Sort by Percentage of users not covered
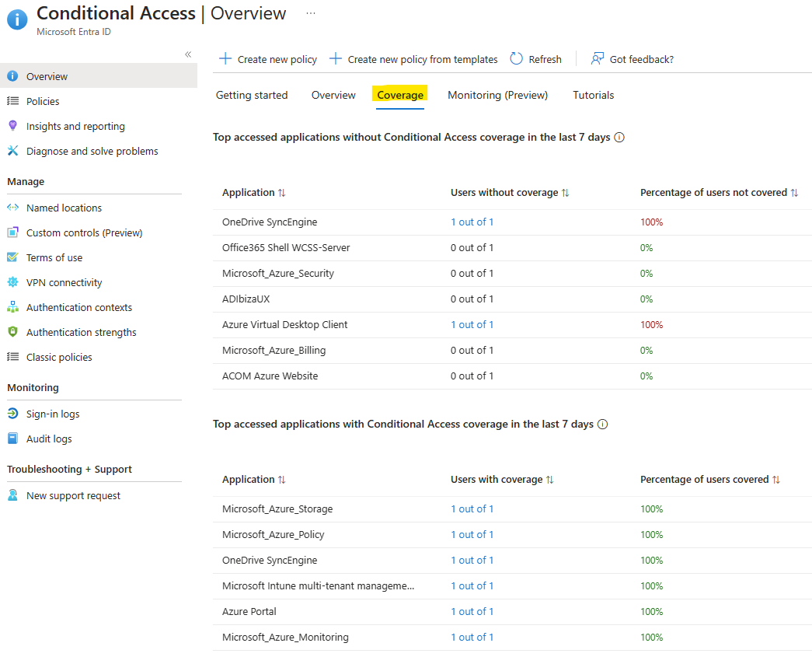 point(719,193)
